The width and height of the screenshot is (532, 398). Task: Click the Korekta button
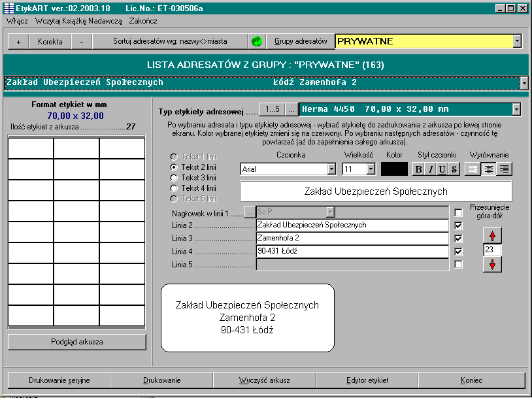click(x=50, y=42)
